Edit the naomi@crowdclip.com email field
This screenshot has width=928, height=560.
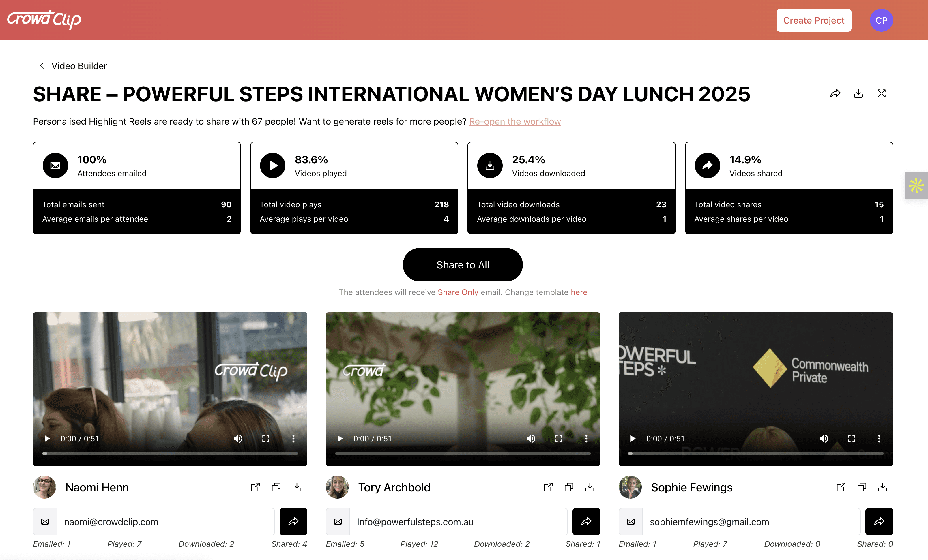166,522
